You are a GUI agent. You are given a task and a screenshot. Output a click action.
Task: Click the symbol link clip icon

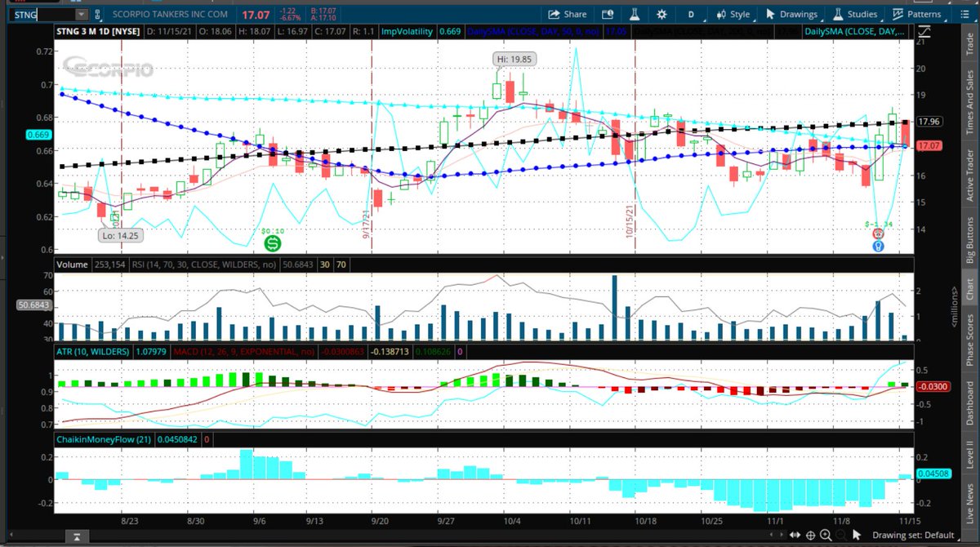tap(99, 14)
